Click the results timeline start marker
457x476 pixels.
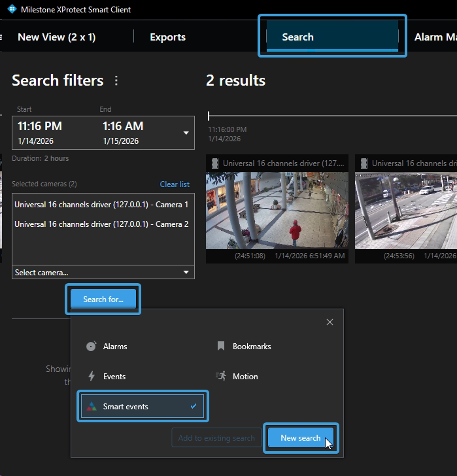pos(209,116)
